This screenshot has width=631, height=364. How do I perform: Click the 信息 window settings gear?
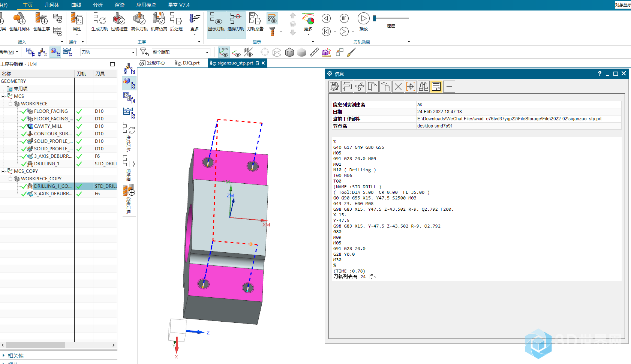[x=330, y=73]
